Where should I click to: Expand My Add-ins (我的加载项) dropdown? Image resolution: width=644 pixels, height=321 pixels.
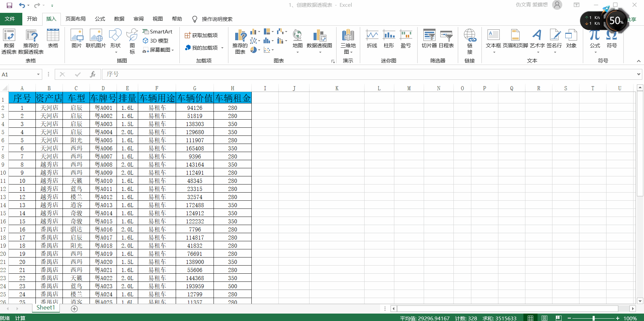(x=222, y=48)
